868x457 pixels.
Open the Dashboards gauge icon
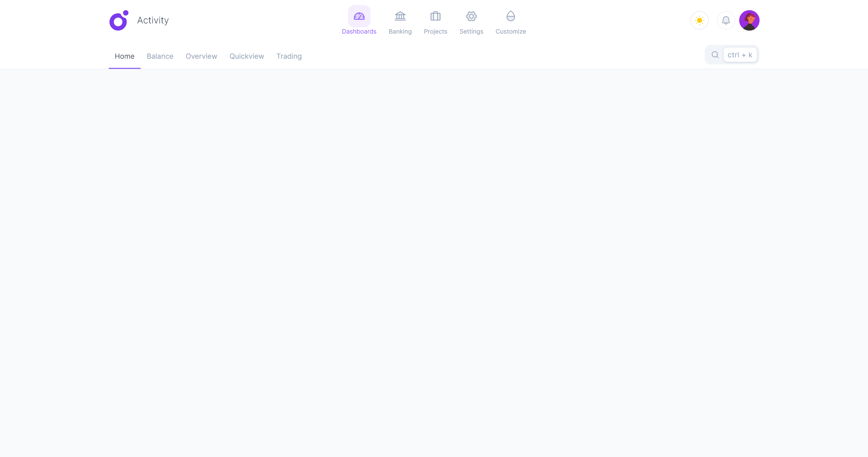[359, 16]
